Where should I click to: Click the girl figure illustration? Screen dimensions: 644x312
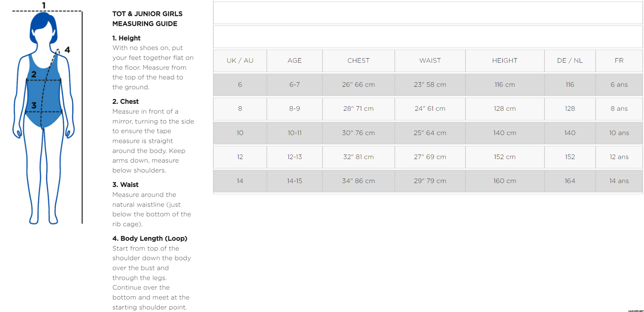(44, 118)
